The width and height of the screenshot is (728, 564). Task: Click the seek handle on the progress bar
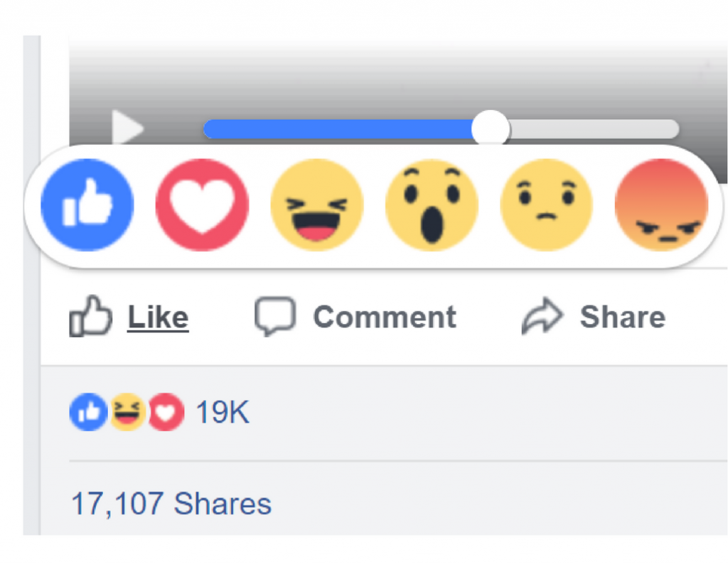[x=491, y=128]
